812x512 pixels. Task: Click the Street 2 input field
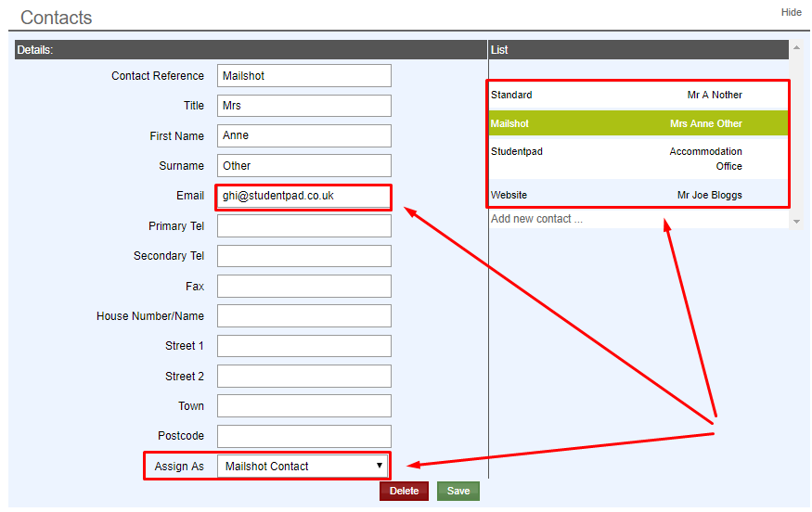tap(304, 376)
